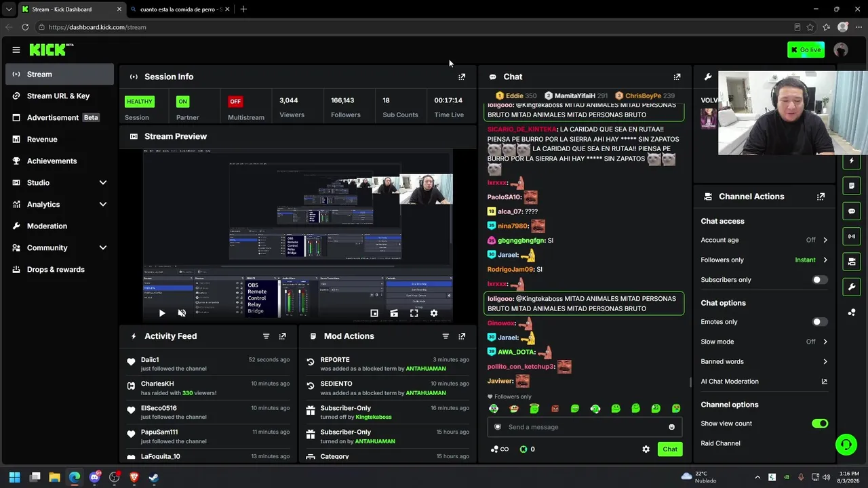Open Followers only options
The width and height of the screenshot is (868, 488).
click(x=764, y=260)
